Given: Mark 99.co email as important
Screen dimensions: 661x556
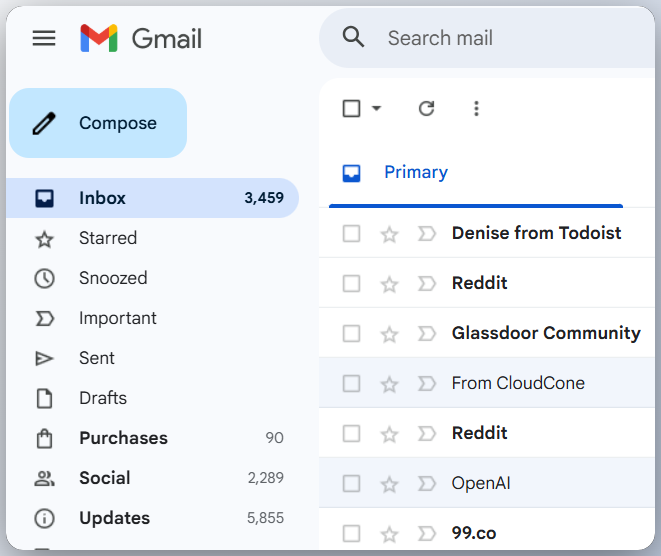Looking at the screenshot, I should click(x=426, y=534).
